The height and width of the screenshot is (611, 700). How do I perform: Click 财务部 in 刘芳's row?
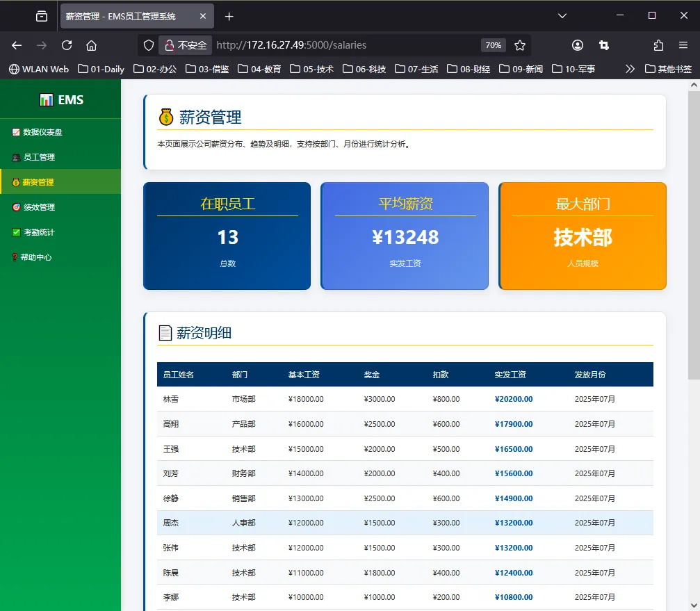pyautogui.click(x=243, y=473)
